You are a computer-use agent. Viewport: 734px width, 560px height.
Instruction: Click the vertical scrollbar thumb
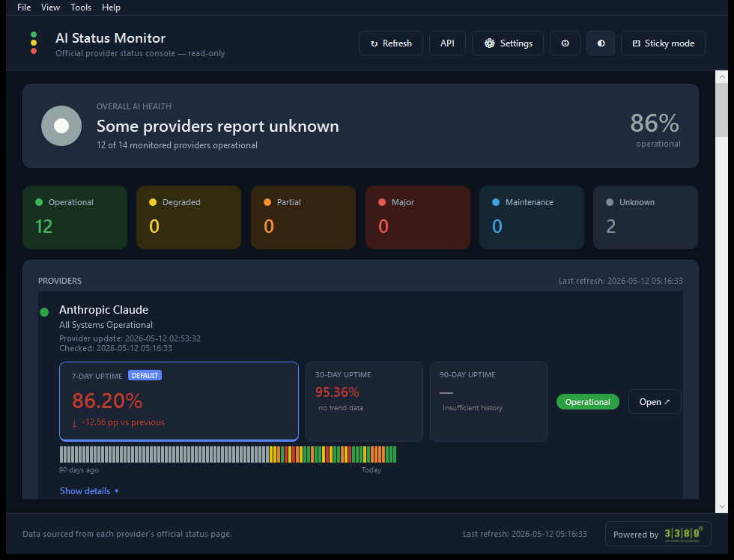721,110
